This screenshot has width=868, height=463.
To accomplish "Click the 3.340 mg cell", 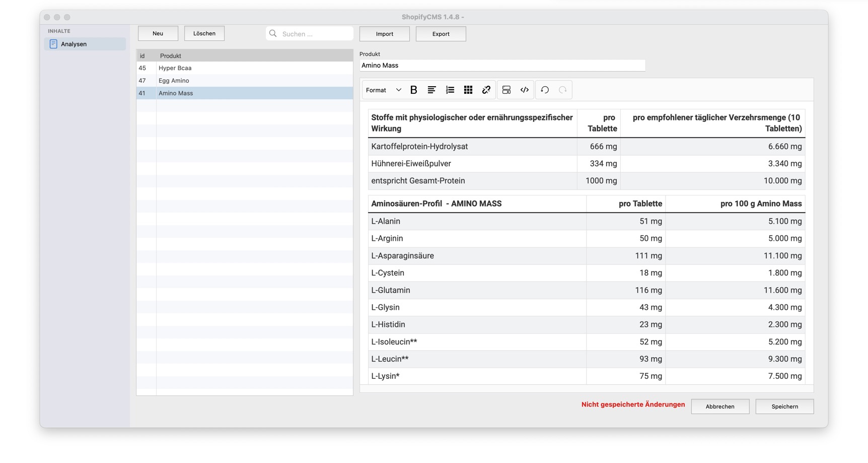I will (x=713, y=164).
